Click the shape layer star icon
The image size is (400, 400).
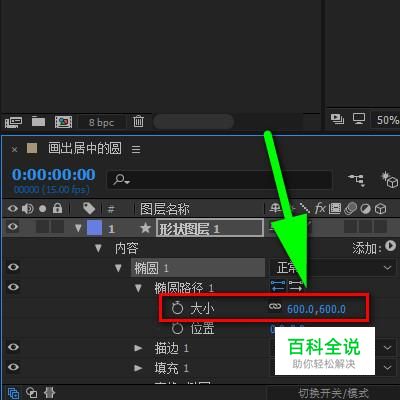click(145, 228)
